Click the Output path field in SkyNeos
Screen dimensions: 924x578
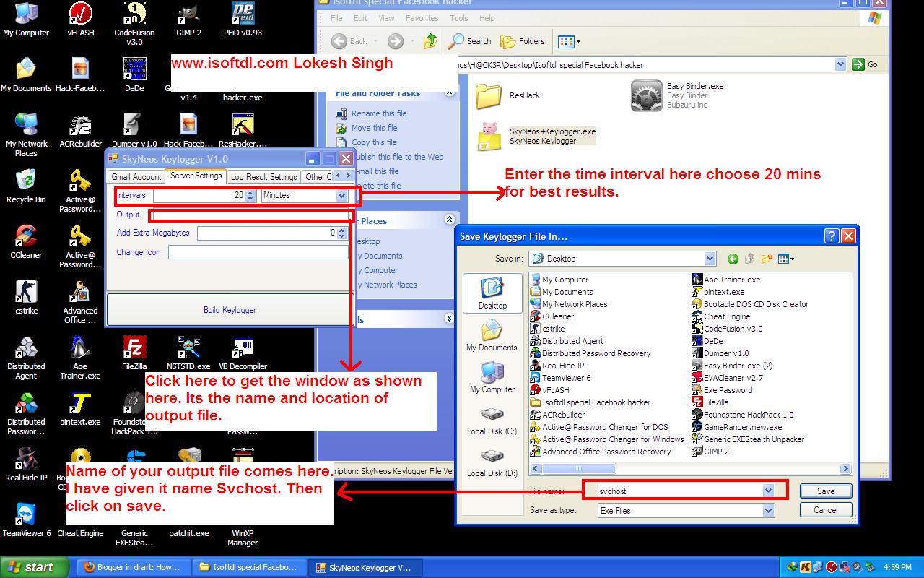[x=251, y=215]
